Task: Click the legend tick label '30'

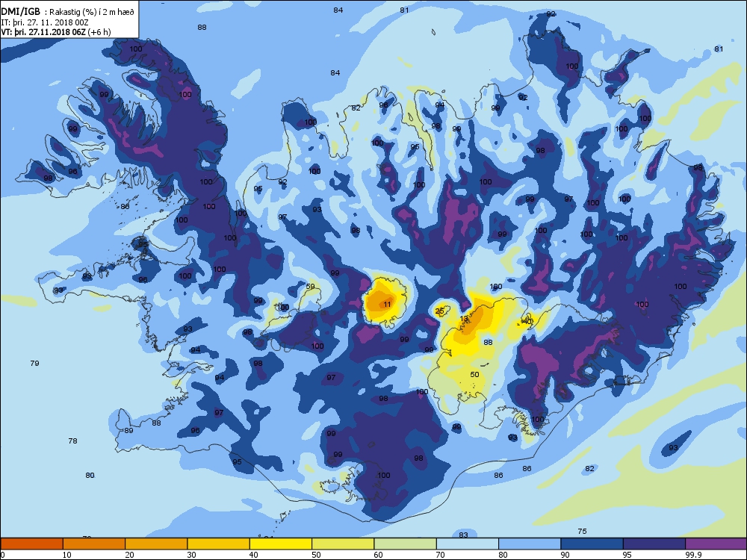Action: pos(191,555)
